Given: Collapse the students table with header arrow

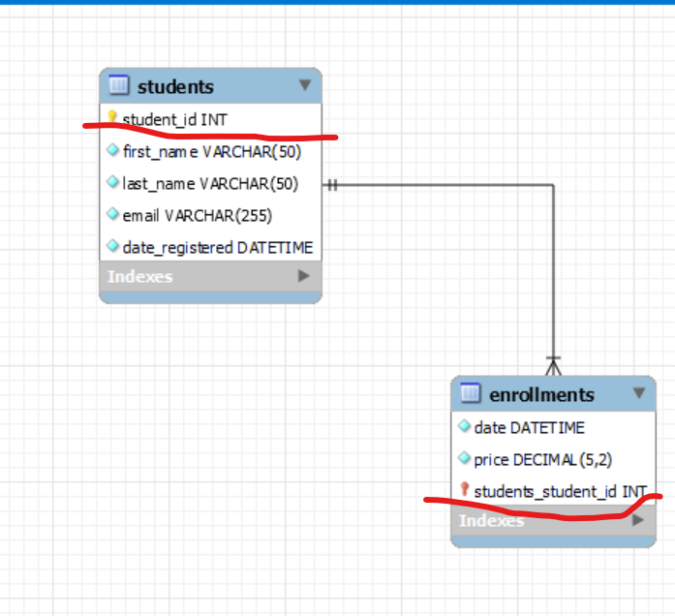Looking at the screenshot, I should tap(305, 85).
